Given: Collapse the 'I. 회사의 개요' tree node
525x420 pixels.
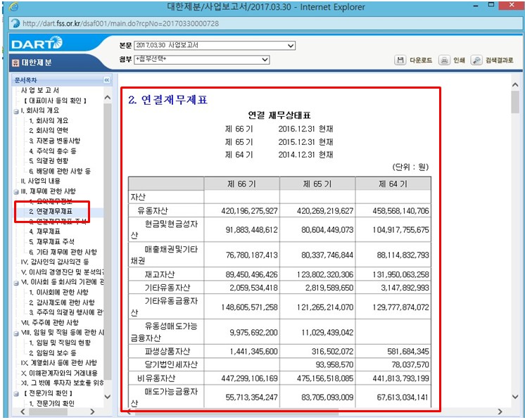Looking at the screenshot, I should click(x=17, y=110).
